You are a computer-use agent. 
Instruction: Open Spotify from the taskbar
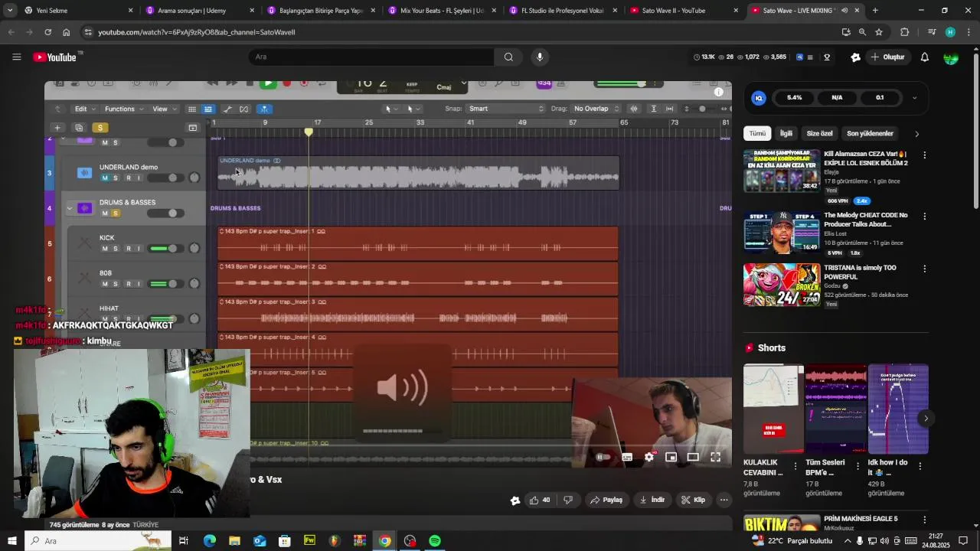click(435, 541)
